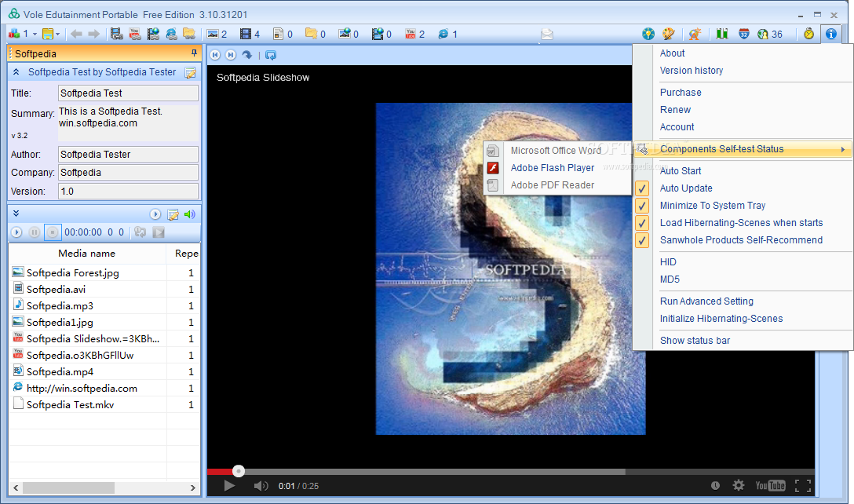Expand the arrow next to the cubes icon
854x504 pixels.
tap(35, 35)
